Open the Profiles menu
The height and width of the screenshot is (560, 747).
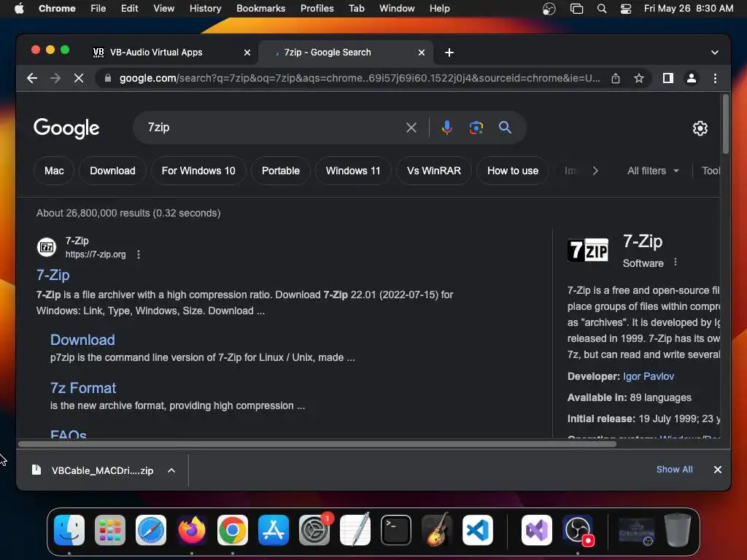[317, 9]
